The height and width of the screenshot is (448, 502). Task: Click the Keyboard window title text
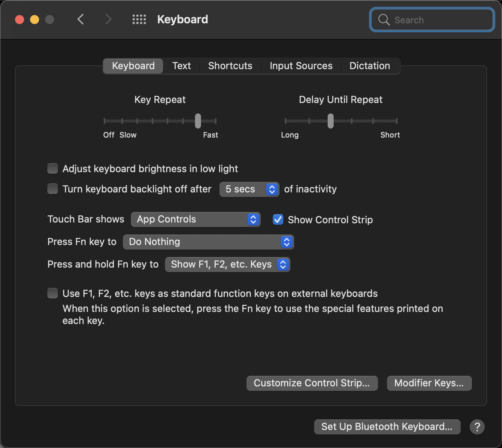183,19
